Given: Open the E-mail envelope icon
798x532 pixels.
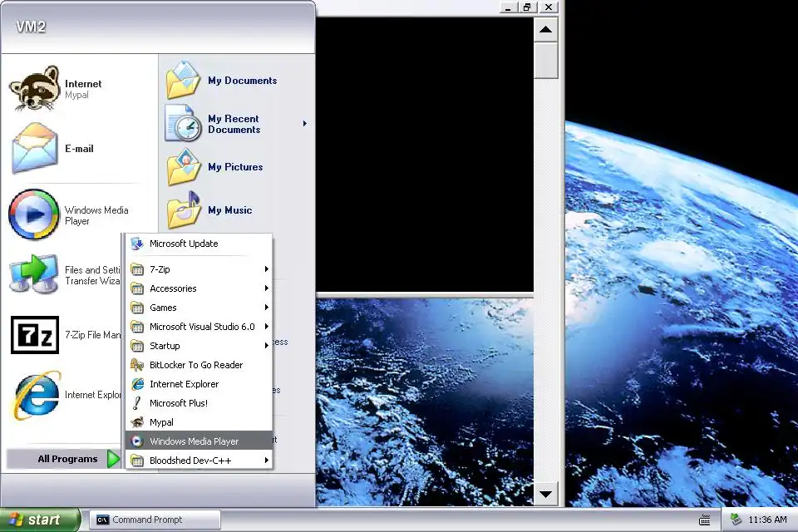Looking at the screenshot, I should coord(35,148).
